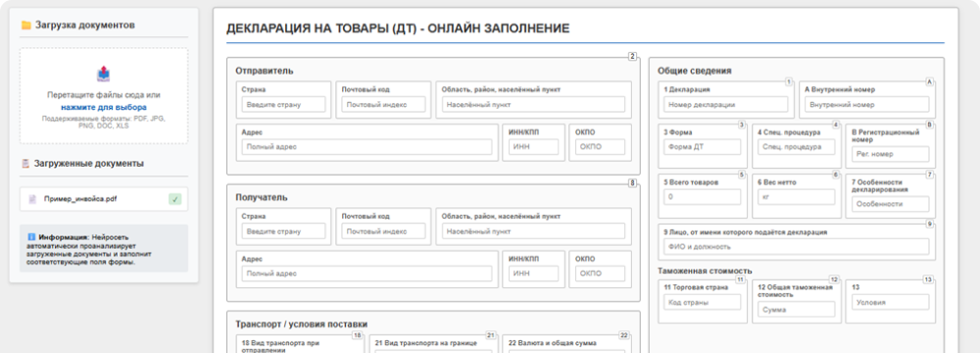Click the PDF file icon of Пример_инвойса.pdf

coord(33,199)
